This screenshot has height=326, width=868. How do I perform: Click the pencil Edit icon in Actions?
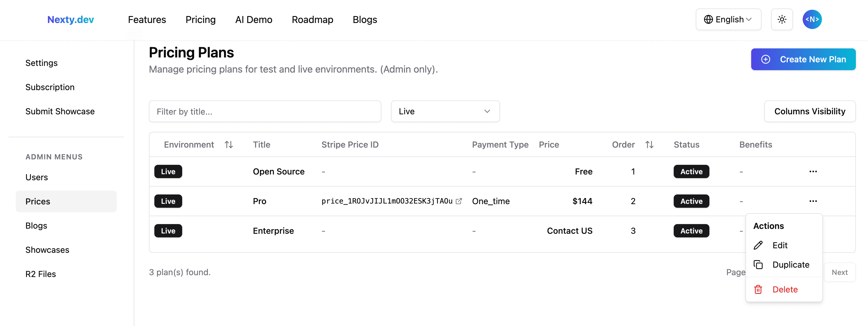tap(758, 245)
